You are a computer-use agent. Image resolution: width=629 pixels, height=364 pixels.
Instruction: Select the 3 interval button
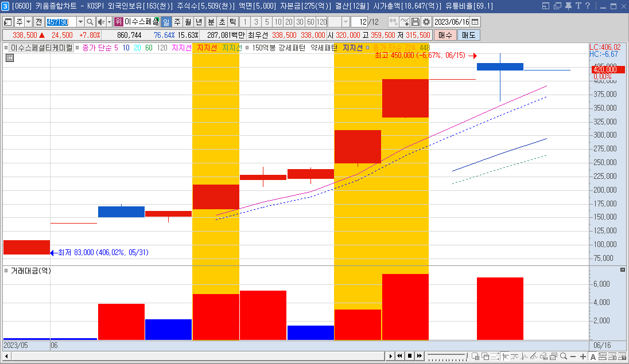256,22
